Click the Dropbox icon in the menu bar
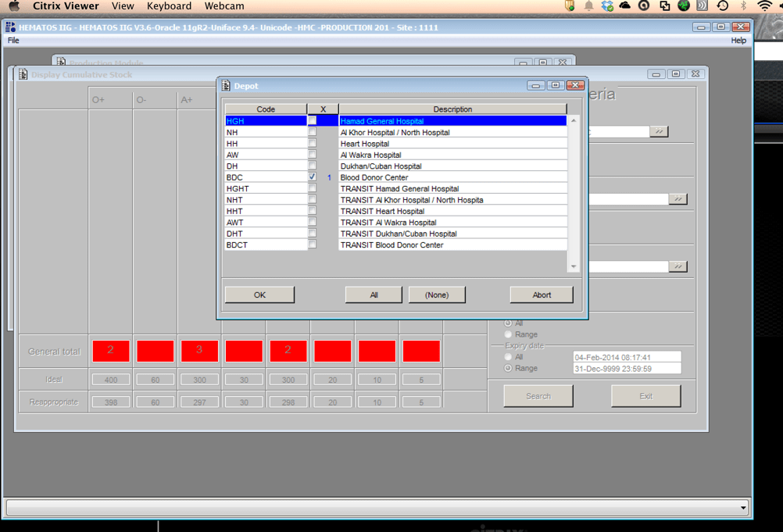 (607, 5)
